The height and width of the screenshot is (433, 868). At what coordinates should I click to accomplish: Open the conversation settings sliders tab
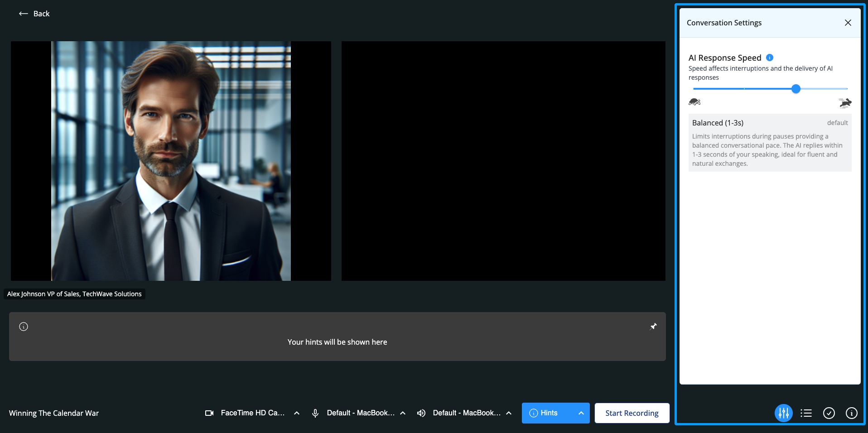[783, 413]
